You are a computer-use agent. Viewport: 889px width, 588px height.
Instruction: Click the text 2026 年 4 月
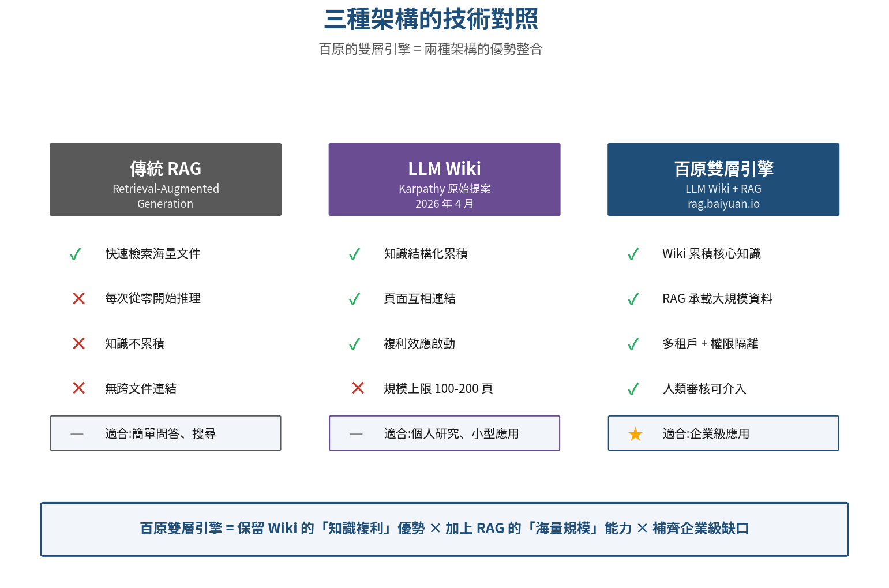tap(445, 204)
